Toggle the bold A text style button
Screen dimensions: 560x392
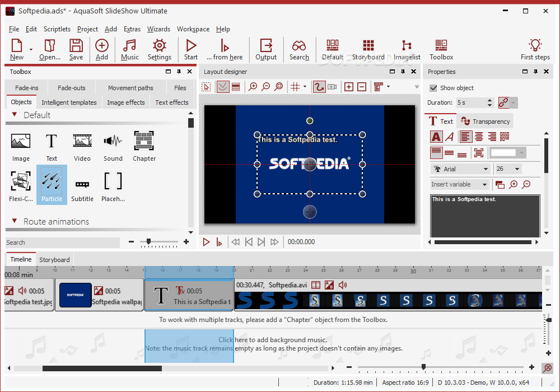pos(436,137)
